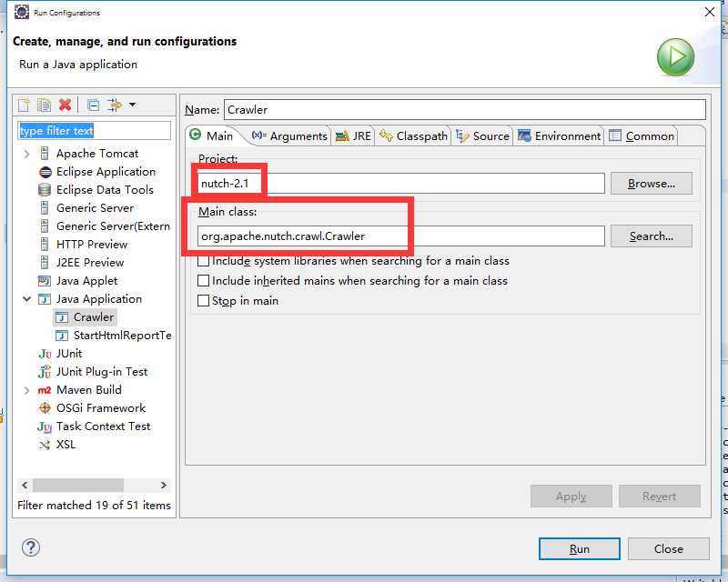Click the Close button
728x582 pixels.
click(x=669, y=549)
